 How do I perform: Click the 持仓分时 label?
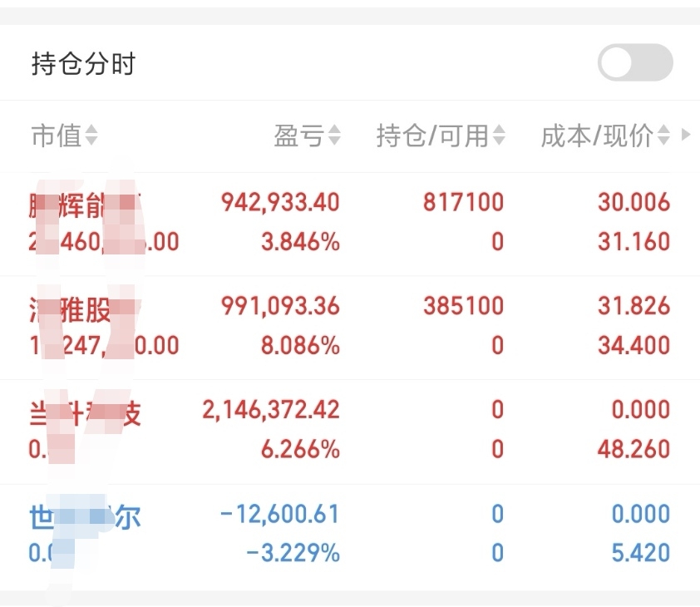[83, 64]
